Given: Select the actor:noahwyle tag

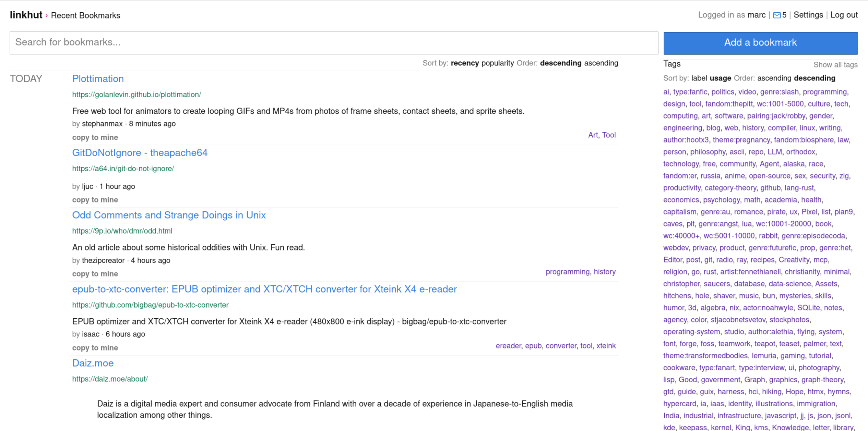Looking at the screenshot, I should 768,308.
